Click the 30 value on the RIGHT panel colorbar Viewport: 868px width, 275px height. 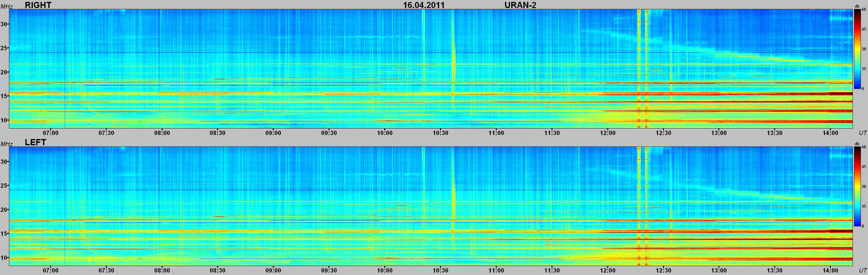(x=864, y=49)
